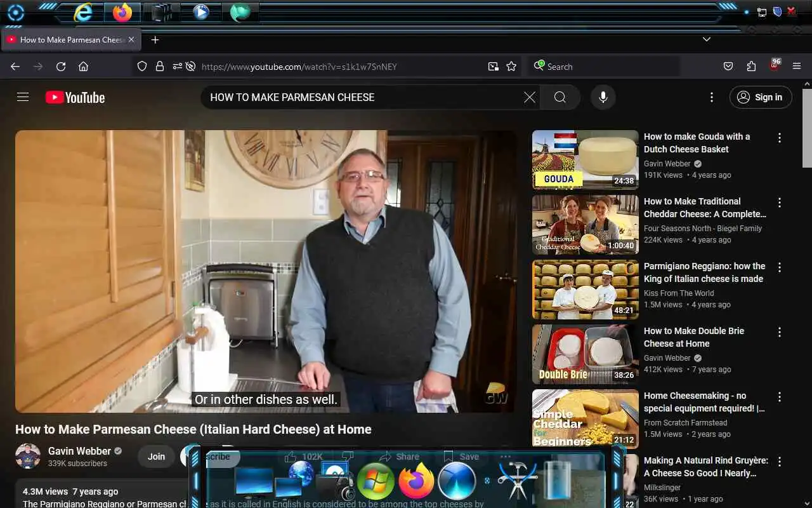Open the shield security tray icon
The image size is (812, 508).
pos(777,12)
